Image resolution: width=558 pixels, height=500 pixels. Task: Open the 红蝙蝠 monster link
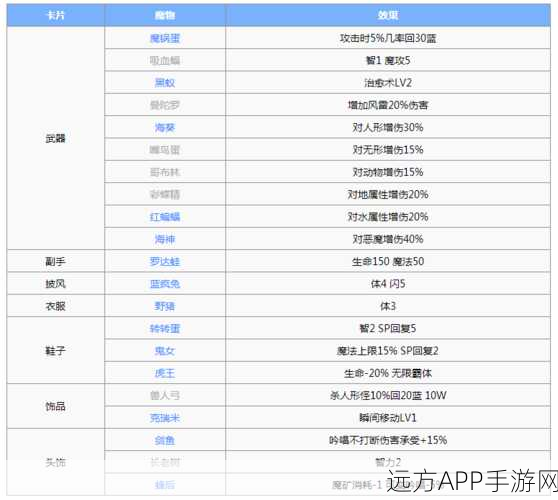165,217
